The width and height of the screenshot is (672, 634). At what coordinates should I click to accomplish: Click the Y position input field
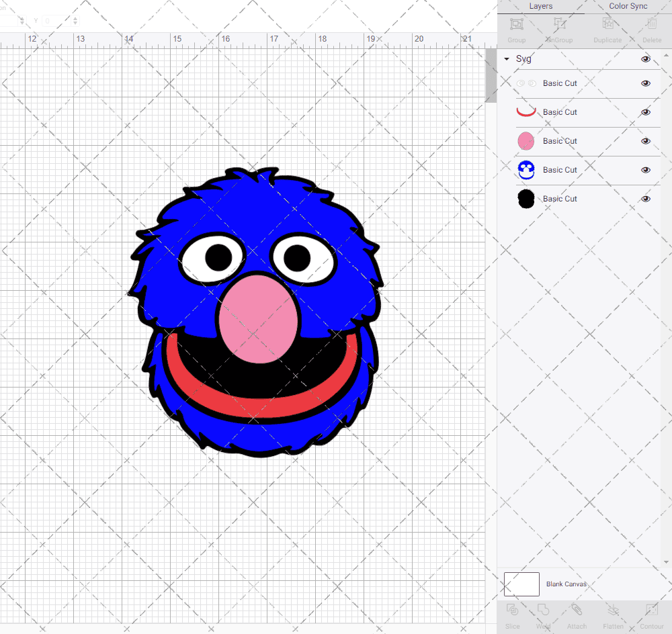(x=57, y=21)
